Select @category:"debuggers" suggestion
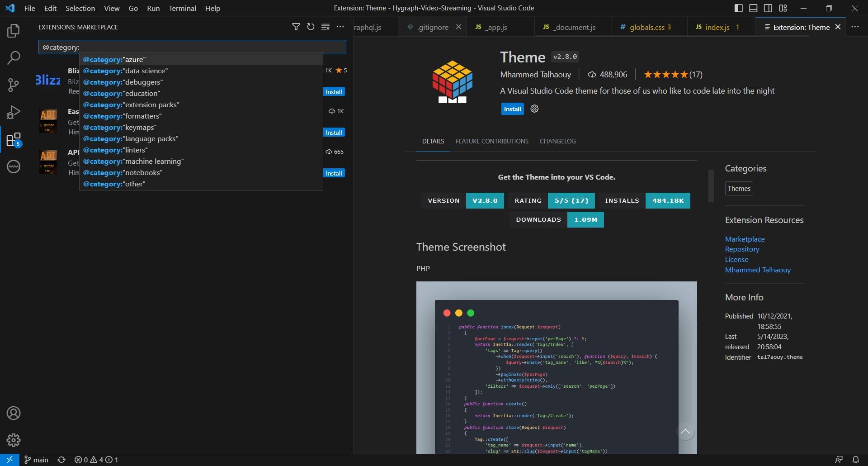 tap(201, 82)
